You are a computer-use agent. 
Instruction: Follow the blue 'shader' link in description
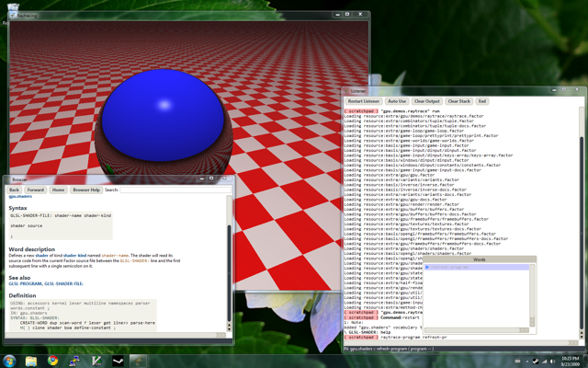(42, 256)
